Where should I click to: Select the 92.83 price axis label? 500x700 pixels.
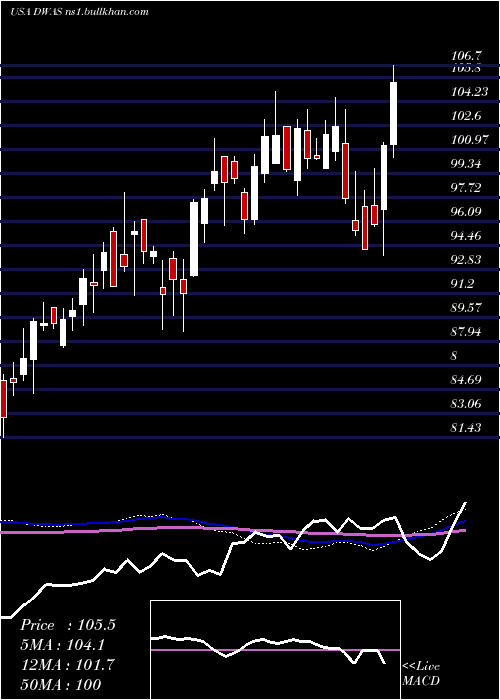point(466,260)
